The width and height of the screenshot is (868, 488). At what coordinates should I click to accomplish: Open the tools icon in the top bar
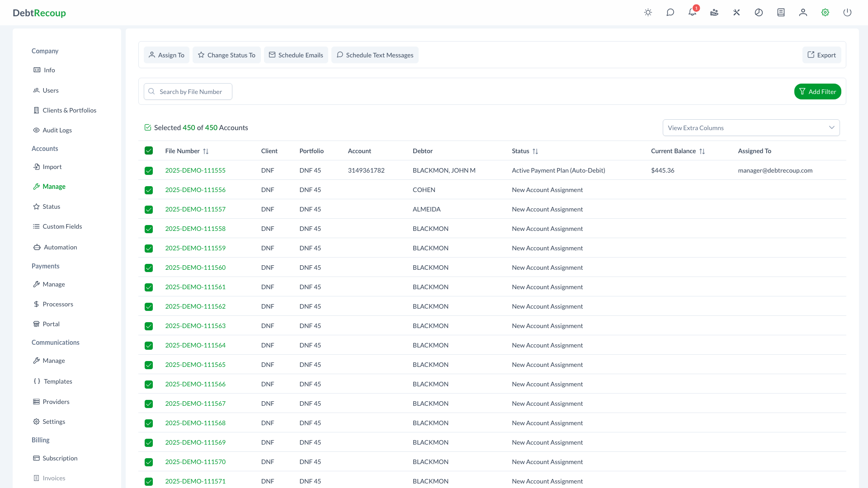tap(736, 12)
